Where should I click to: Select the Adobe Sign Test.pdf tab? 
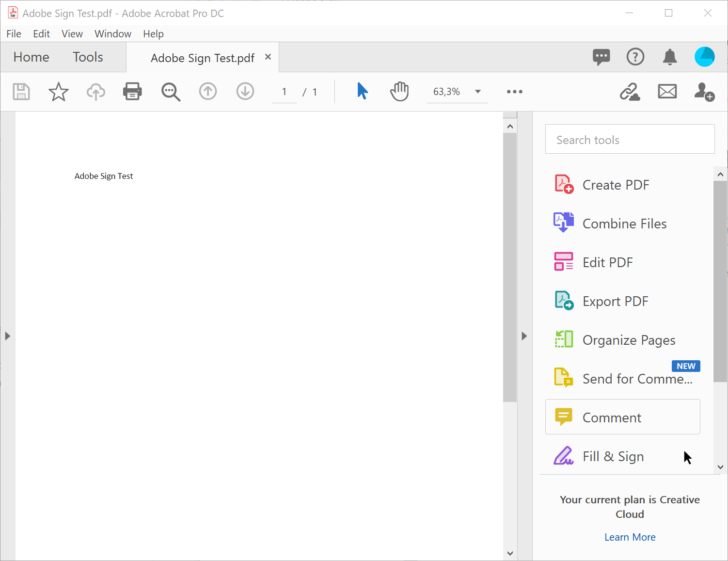click(x=203, y=58)
